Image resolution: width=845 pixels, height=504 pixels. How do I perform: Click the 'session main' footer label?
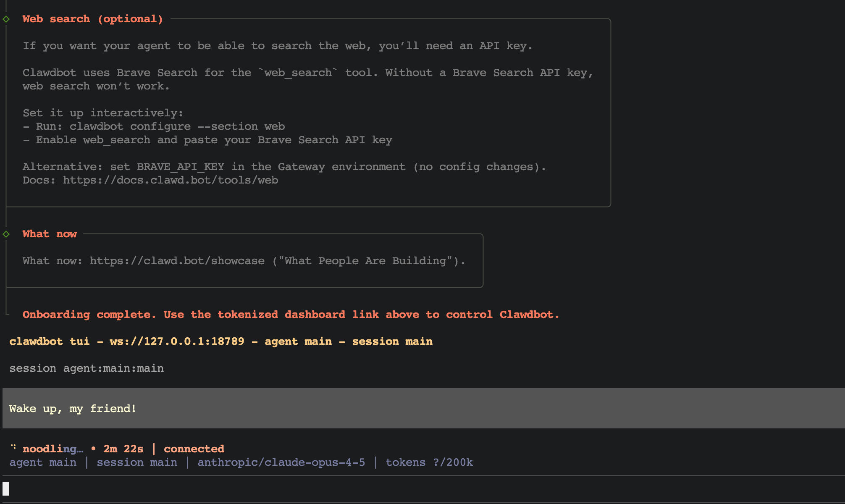tap(137, 462)
